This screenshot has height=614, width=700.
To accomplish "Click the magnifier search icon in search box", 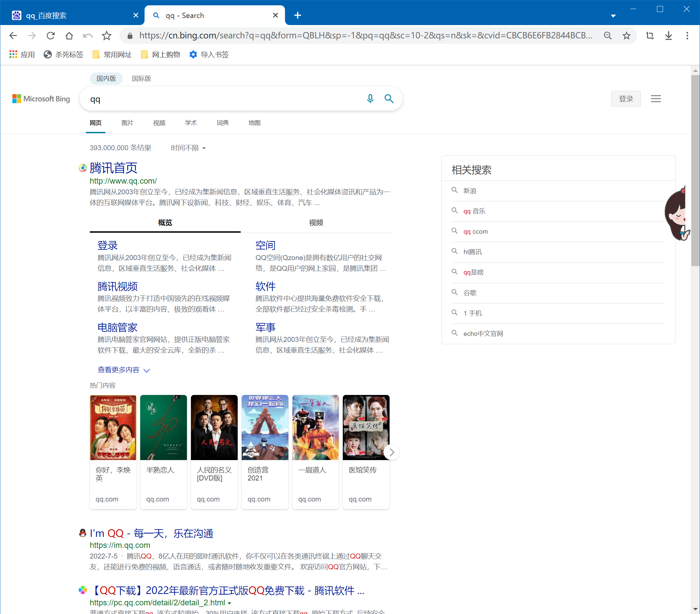I will [x=389, y=99].
